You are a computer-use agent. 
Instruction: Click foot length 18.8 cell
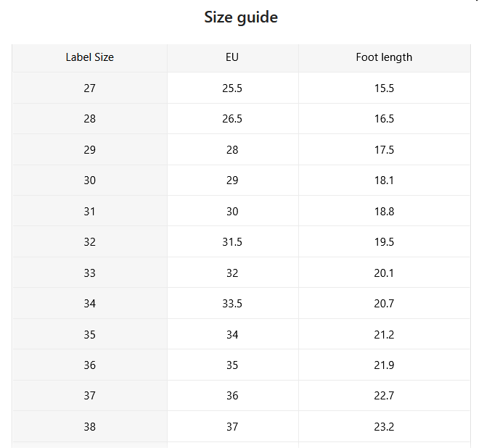coord(385,211)
